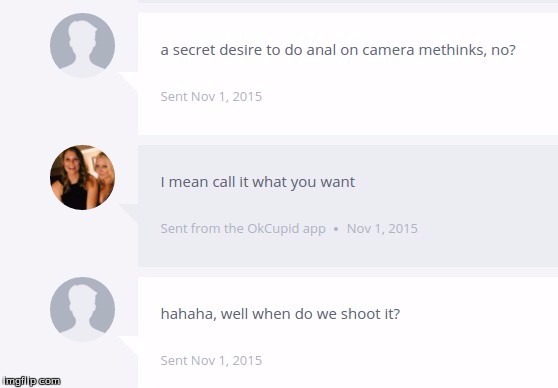The image size is (558, 388).
Task: Click "Sent Nov 1, 2015" under the hahaha message
Action: pyautogui.click(x=211, y=361)
